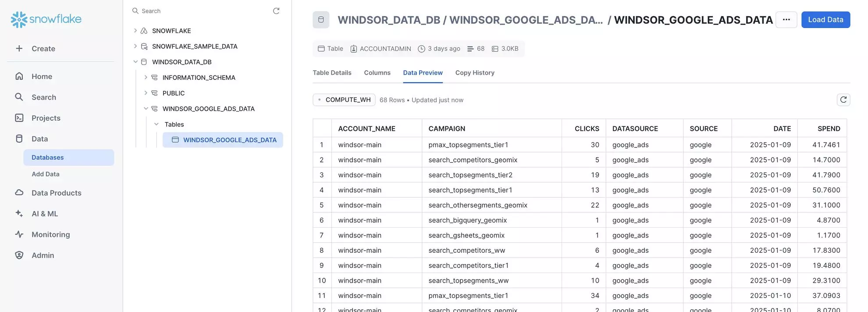Click the rows count icon next to 68
The height and width of the screenshot is (312, 868).
point(470,49)
